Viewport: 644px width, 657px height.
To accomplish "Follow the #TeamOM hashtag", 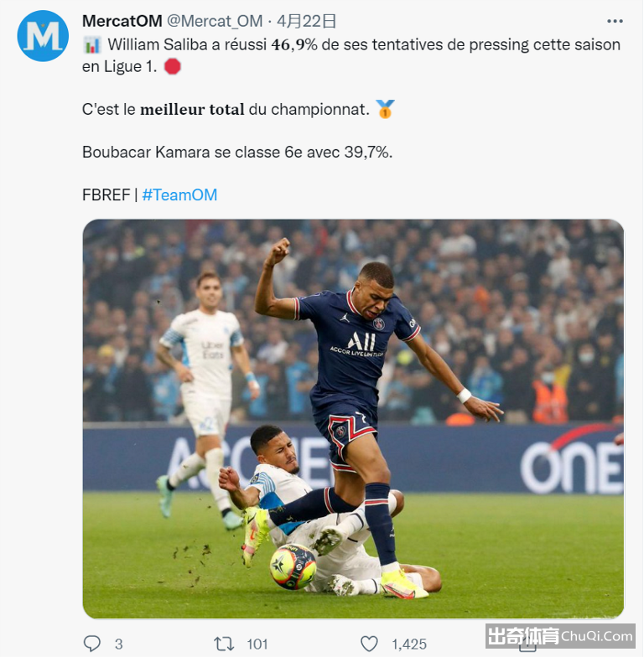I will 179,194.
